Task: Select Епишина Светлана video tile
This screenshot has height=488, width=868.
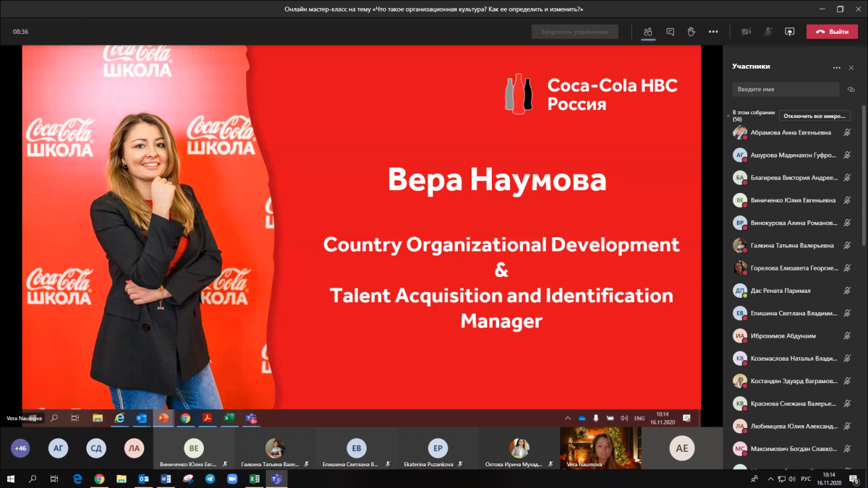Action: pos(357,448)
